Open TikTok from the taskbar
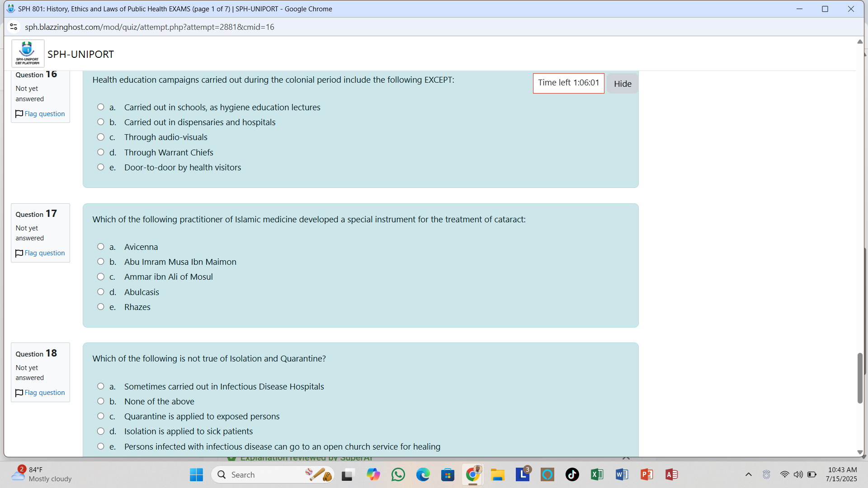Viewport: 868px width, 488px height. click(x=572, y=474)
